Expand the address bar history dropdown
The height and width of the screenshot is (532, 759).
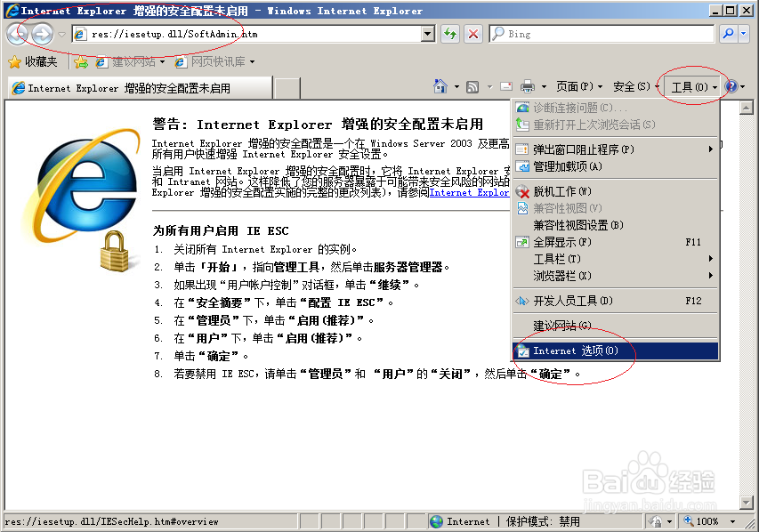[427, 34]
